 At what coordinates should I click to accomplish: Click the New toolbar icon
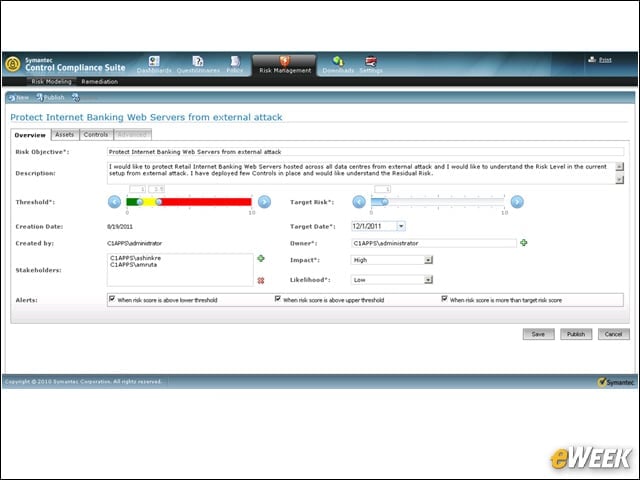click(x=12, y=98)
